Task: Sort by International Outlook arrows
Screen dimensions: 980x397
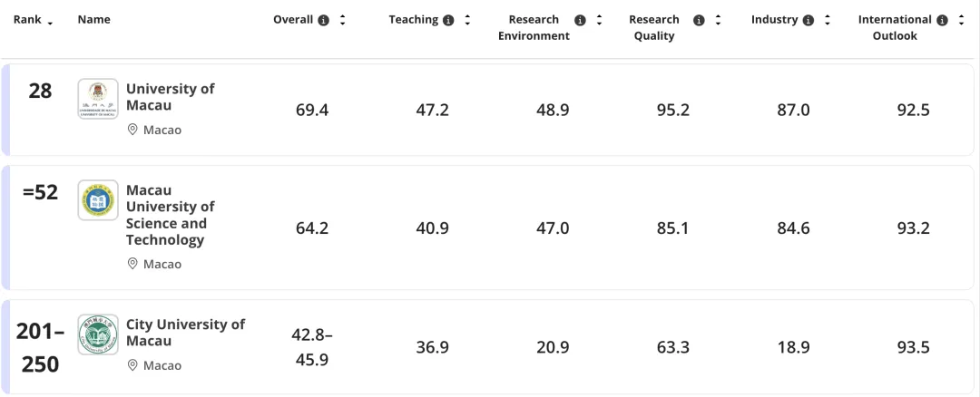Action: point(961,20)
